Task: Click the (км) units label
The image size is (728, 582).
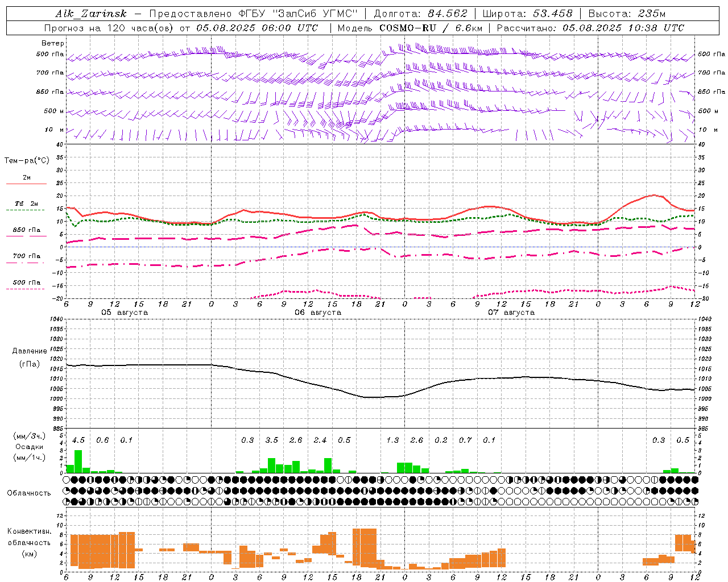Action: (x=30, y=554)
